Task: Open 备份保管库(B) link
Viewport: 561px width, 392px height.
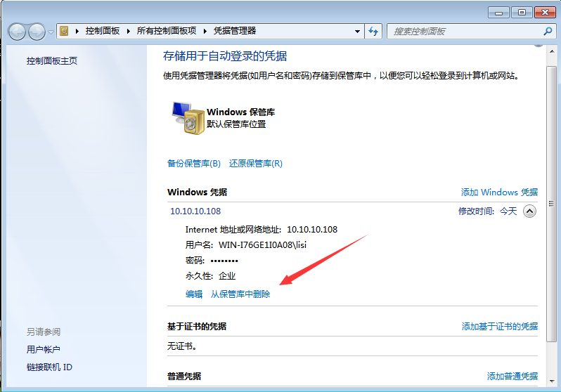Action: (194, 164)
